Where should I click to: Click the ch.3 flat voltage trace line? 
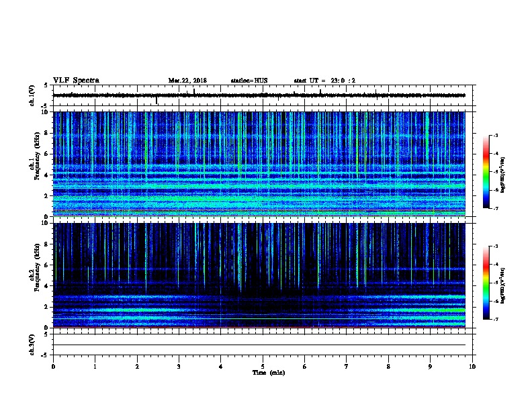(259, 345)
